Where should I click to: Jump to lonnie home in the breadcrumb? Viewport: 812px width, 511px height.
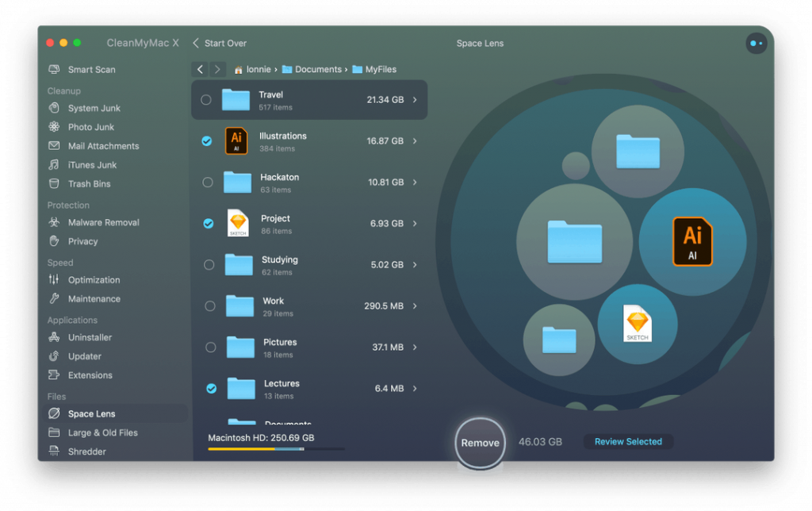point(253,70)
